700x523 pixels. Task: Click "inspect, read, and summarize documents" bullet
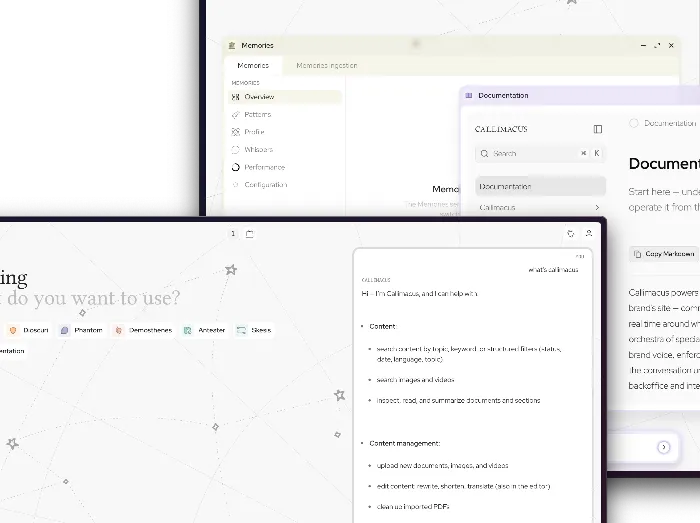[458, 400]
